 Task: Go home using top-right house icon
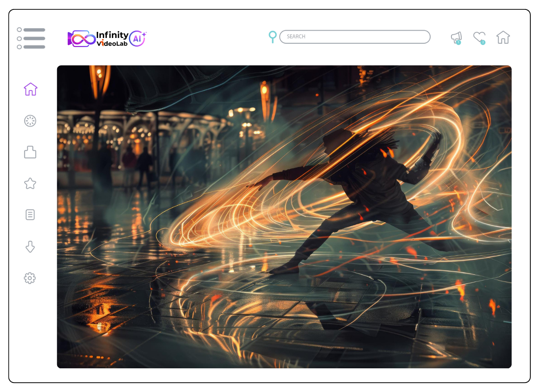[503, 38]
